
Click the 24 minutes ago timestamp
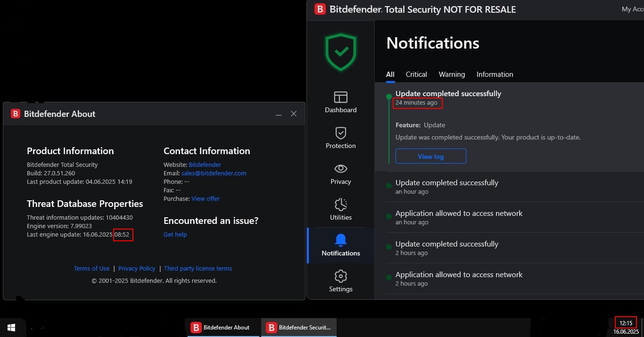click(x=416, y=102)
